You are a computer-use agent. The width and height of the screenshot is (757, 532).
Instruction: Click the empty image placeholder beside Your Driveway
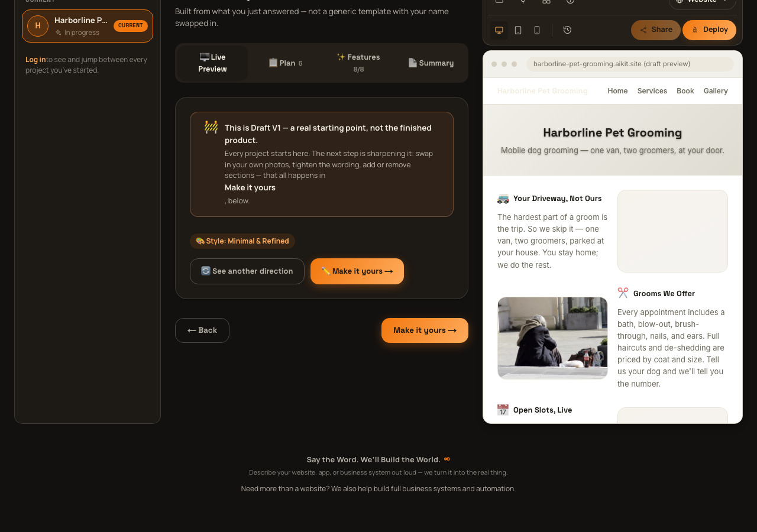coord(672,231)
